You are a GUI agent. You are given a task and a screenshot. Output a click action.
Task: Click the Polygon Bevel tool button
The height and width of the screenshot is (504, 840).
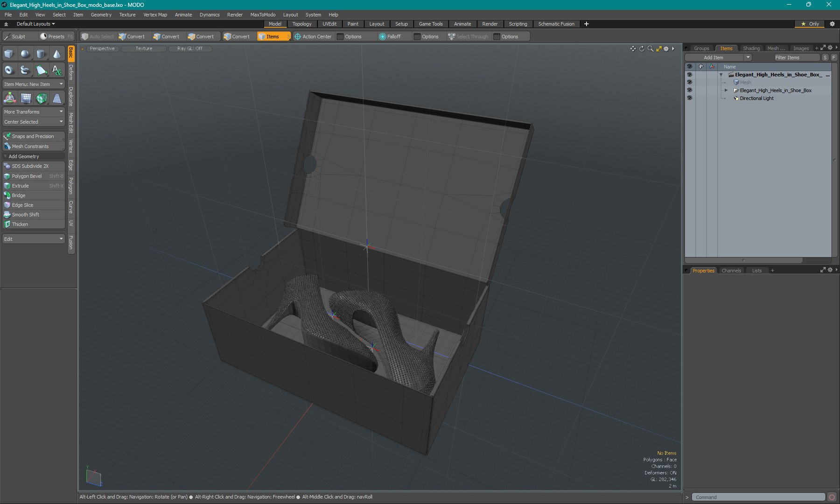click(34, 176)
